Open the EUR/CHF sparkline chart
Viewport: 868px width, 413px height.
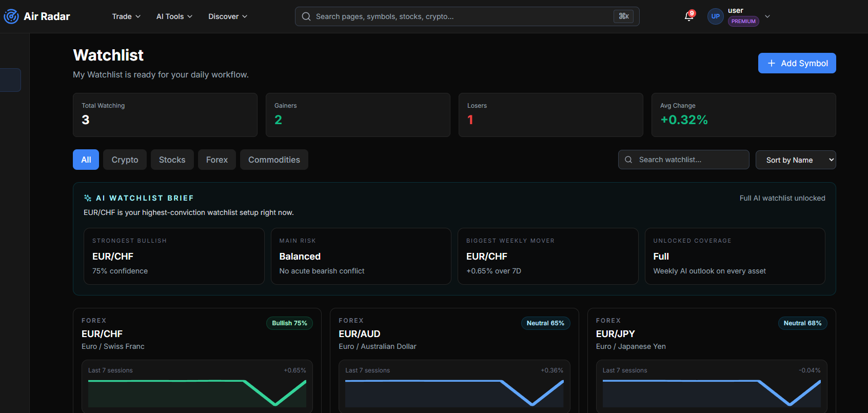click(x=197, y=393)
